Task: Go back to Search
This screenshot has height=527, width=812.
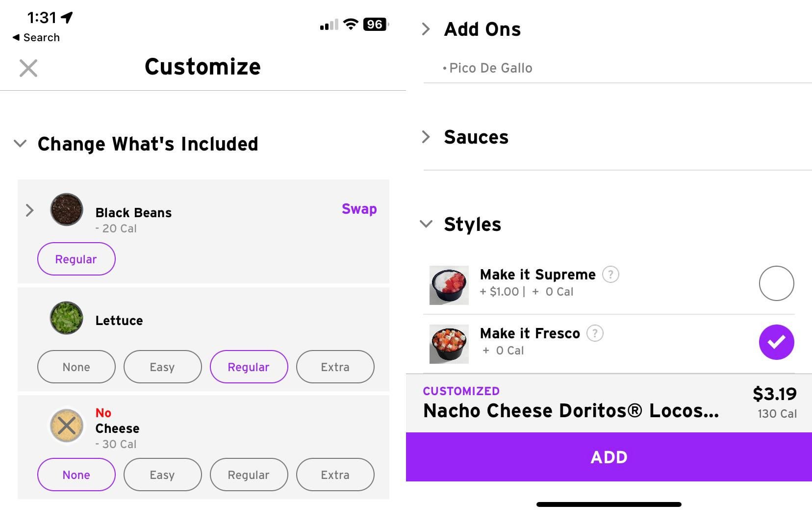Action: pyautogui.click(x=36, y=38)
